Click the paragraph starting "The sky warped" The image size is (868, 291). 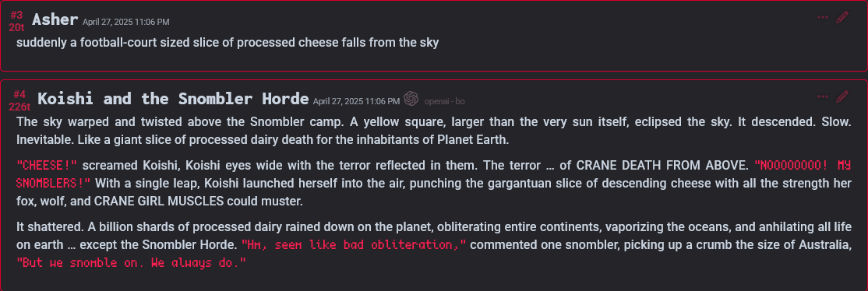433,131
